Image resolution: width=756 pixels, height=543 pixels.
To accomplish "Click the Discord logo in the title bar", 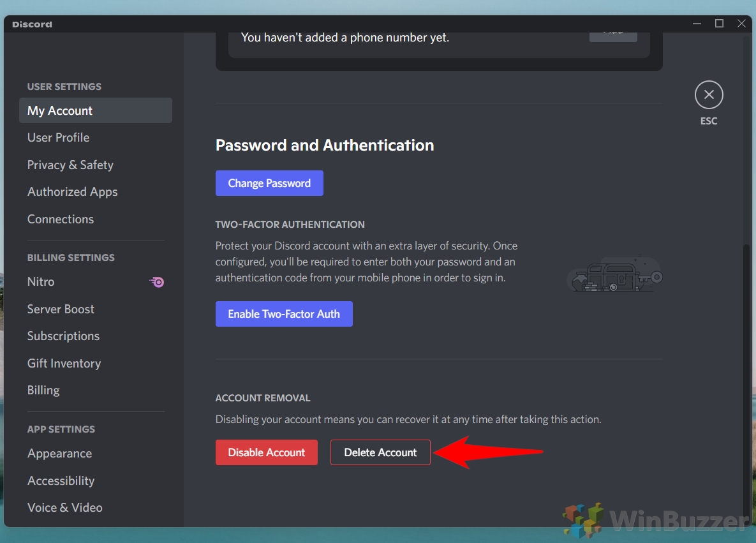I will pos(31,24).
